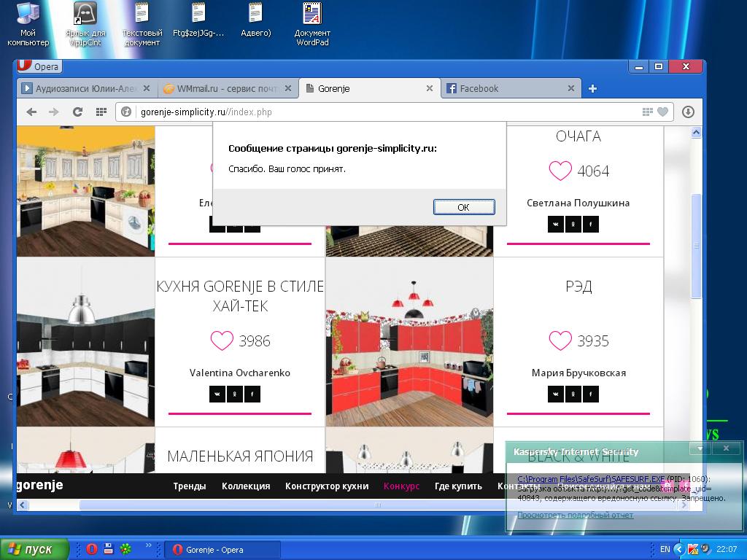The height and width of the screenshot is (560, 747).
Task: Open the yellow-ceiling kitchen image
Action: tap(86, 191)
